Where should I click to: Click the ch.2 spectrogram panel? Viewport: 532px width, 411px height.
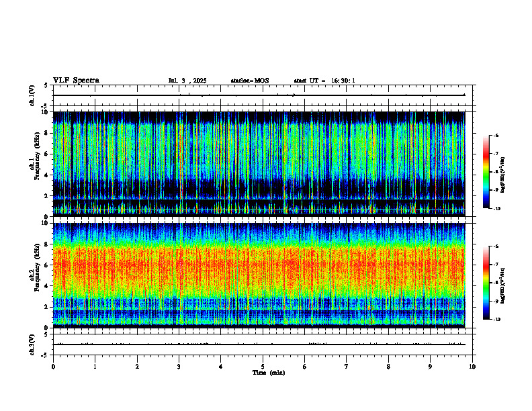pyautogui.click(x=259, y=275)
